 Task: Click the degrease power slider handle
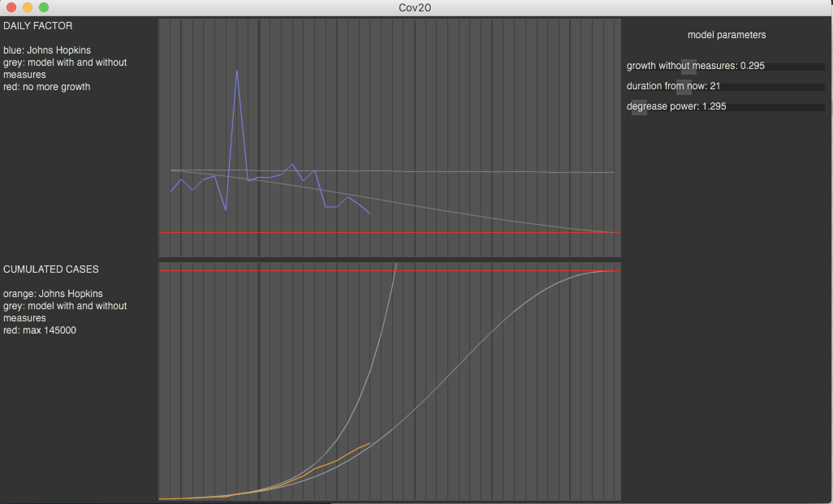(639, 108)
